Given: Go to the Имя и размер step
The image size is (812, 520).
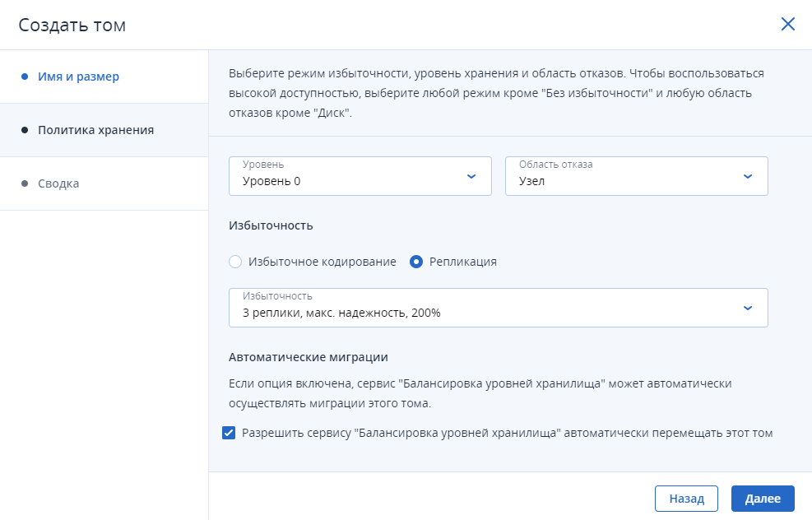Looking at the screenshot, I should click(78, 77).
